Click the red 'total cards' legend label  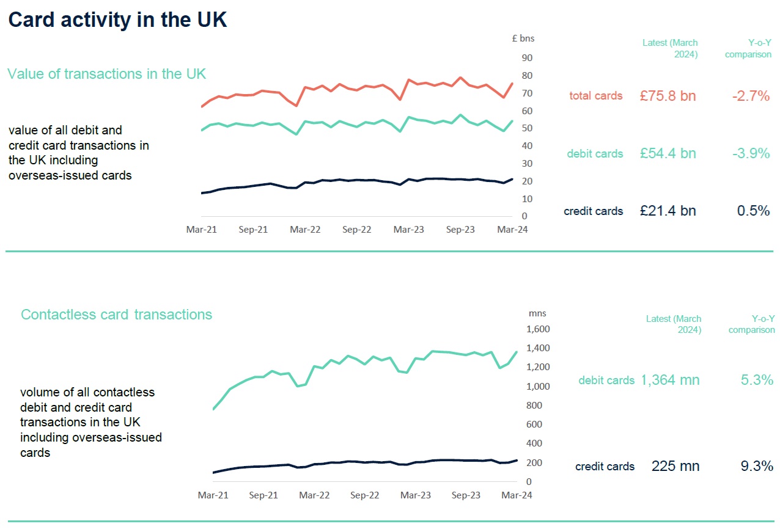595,96
